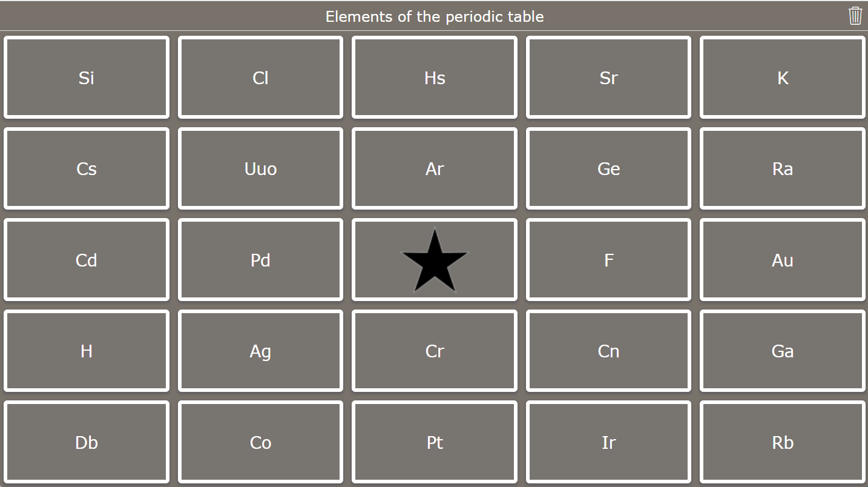
Task: Click the Elements of the periodic table title
Action: tap(434, 16)
